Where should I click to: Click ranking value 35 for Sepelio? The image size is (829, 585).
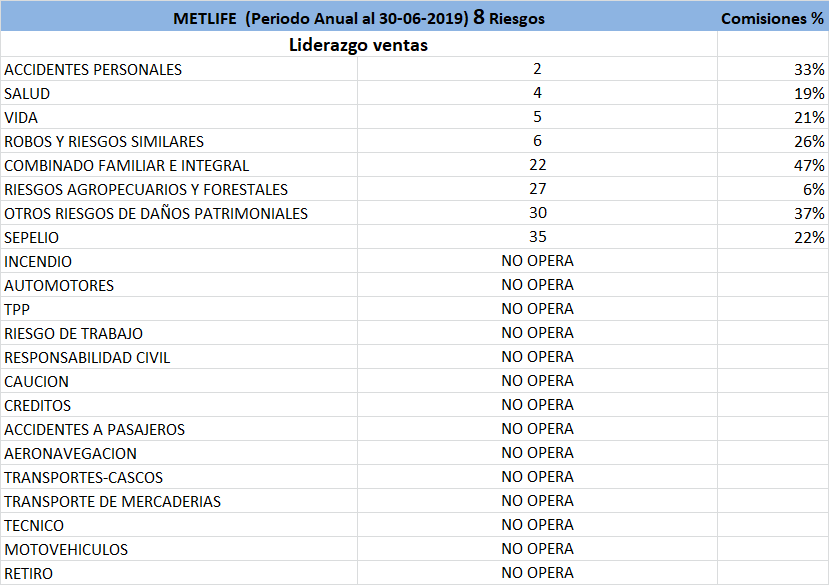point(537,236)
